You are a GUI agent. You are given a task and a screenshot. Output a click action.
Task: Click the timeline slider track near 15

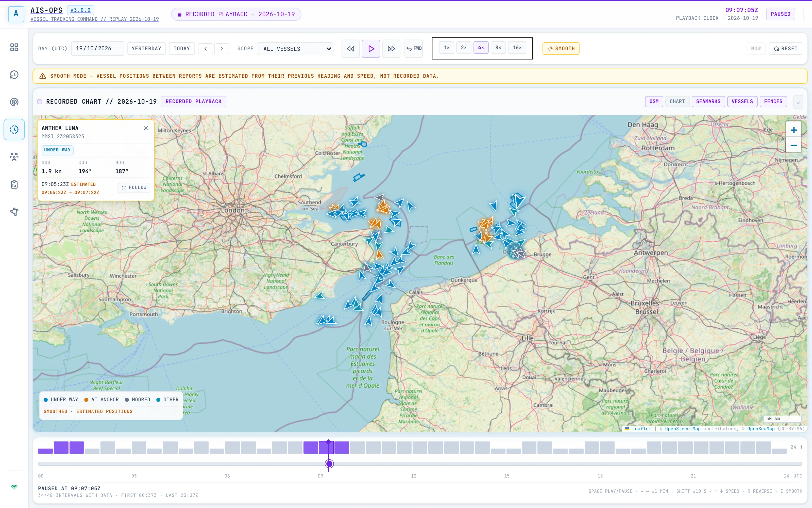507,464
